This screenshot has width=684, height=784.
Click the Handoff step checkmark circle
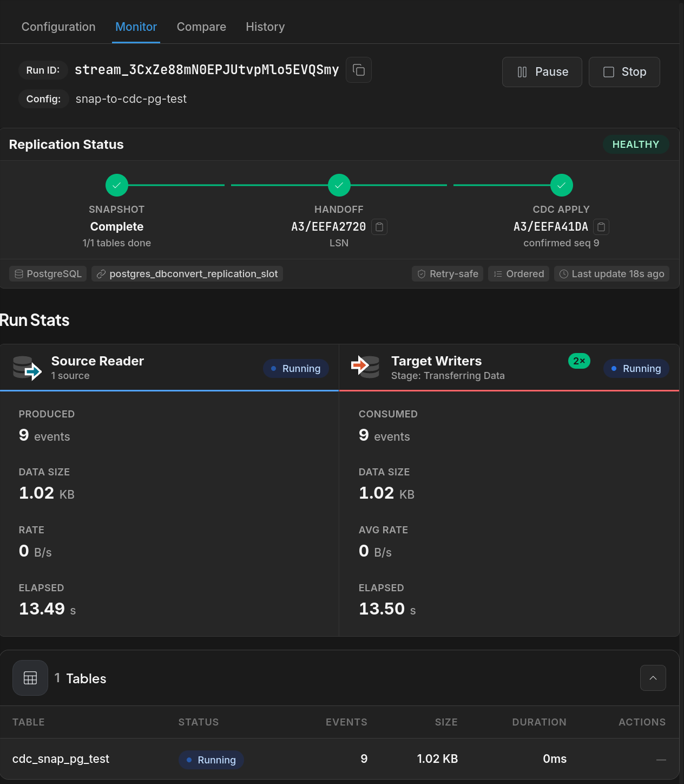point(339,185)
